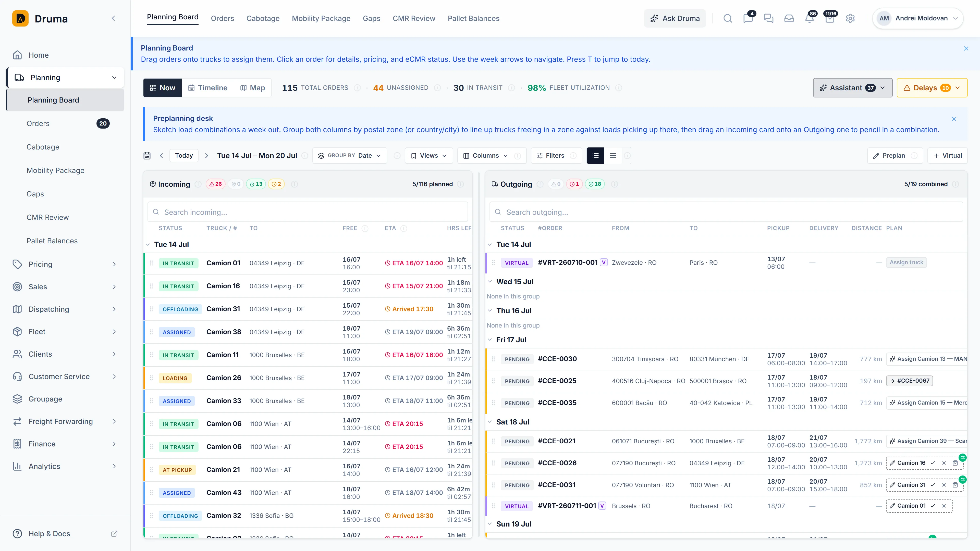This screenshot has width=980, height=551.
Task: Select the Now view toggle
Action: point(163,88)
